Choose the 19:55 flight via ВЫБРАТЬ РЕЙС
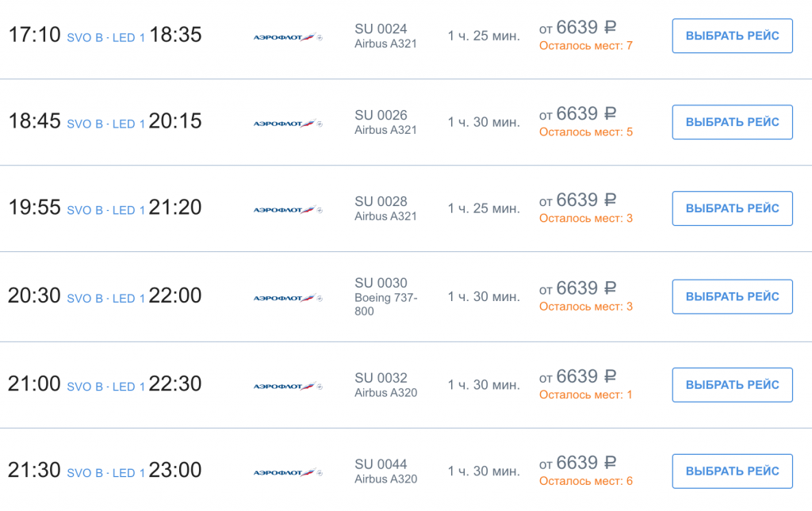This screenshot has width=812, height=511. point(732,208)
